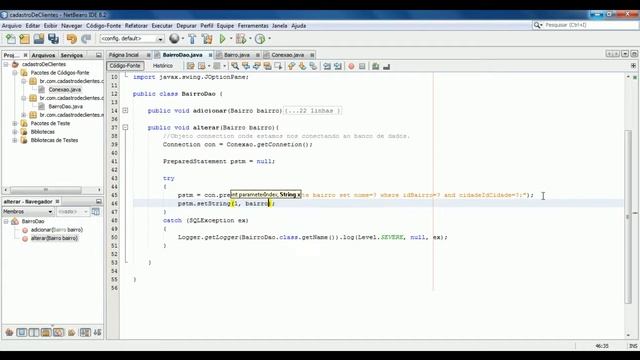Image resolution: width=640 pixels, height=360 pixels.
Task: Click the Shift Line Right editor icon
Action: [338, 66]
